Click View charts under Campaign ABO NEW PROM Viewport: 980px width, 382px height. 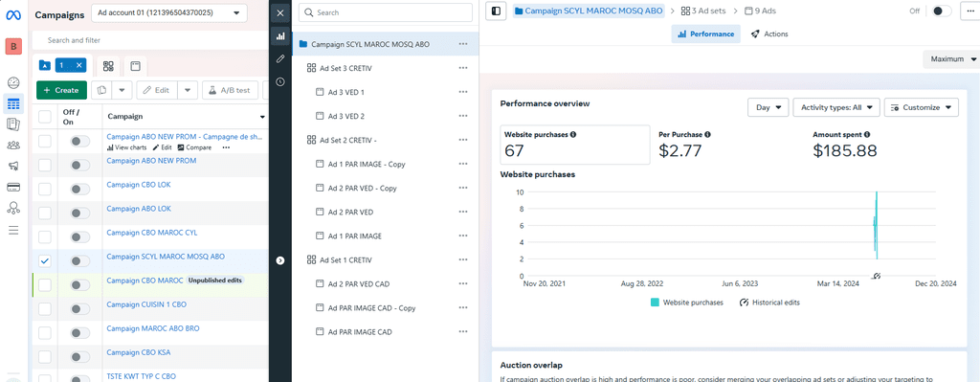tap(127, 147)
